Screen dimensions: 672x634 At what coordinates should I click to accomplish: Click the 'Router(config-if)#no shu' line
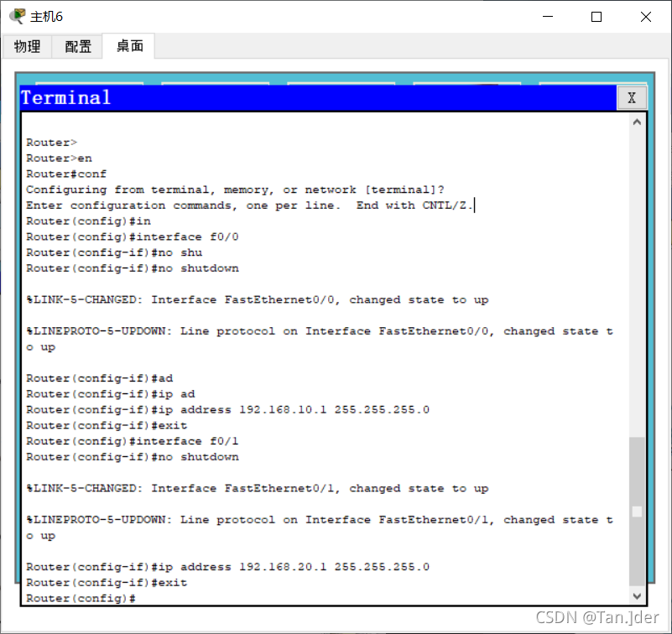pos(114,252)
